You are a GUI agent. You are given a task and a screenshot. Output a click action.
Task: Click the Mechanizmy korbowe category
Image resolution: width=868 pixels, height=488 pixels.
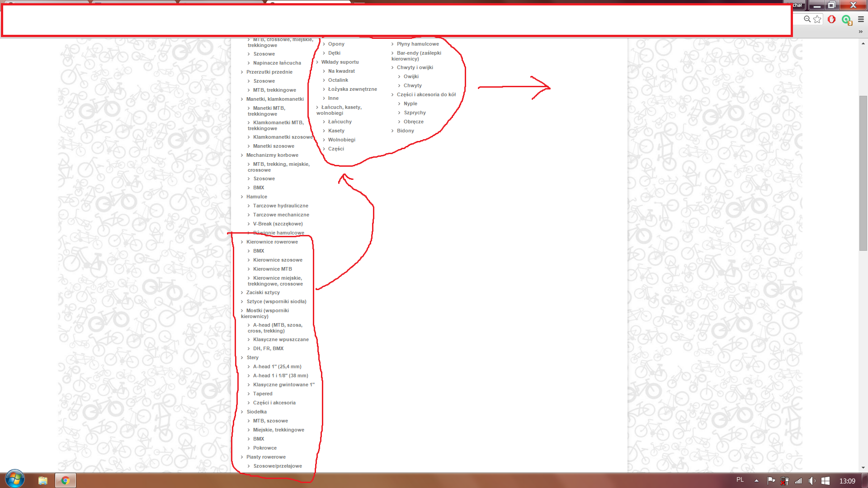[x=272, y=155]
